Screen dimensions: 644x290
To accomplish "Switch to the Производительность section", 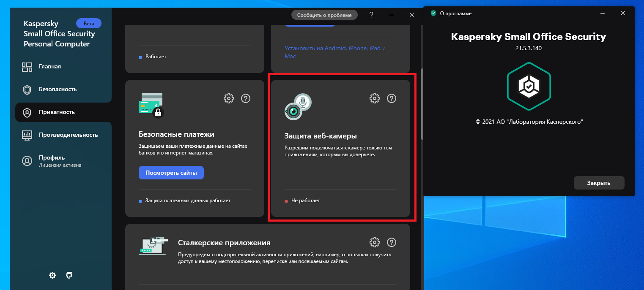I will click(x=63, y=135).
